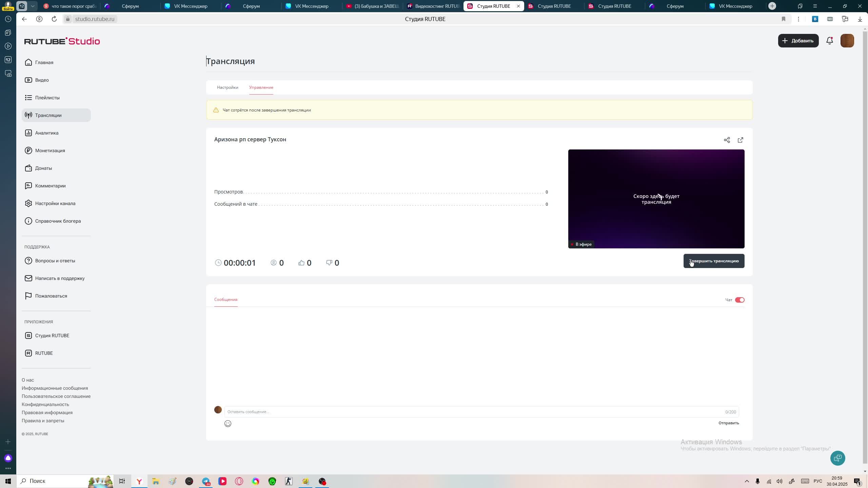Expand the tab list dropdown arrow
This screenshot has height=488, width=868.
click(x=33, y=6)
